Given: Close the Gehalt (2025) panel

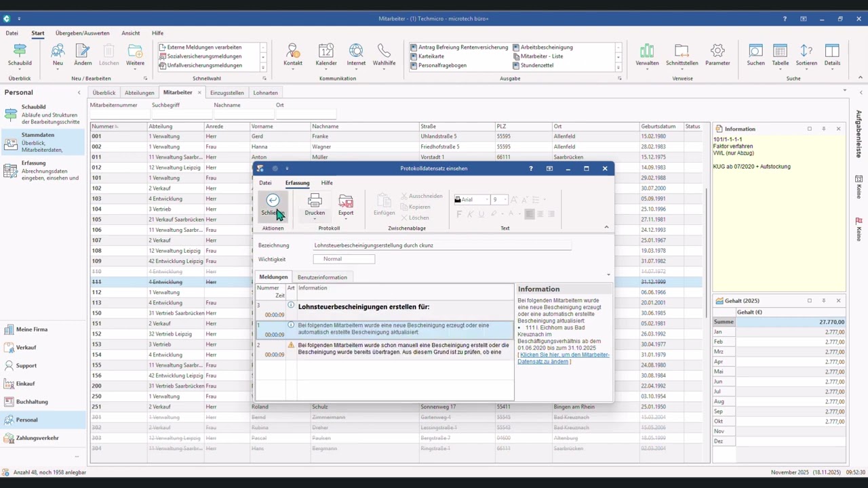Looking at the screenshot, I should click(x=838, y=301).
